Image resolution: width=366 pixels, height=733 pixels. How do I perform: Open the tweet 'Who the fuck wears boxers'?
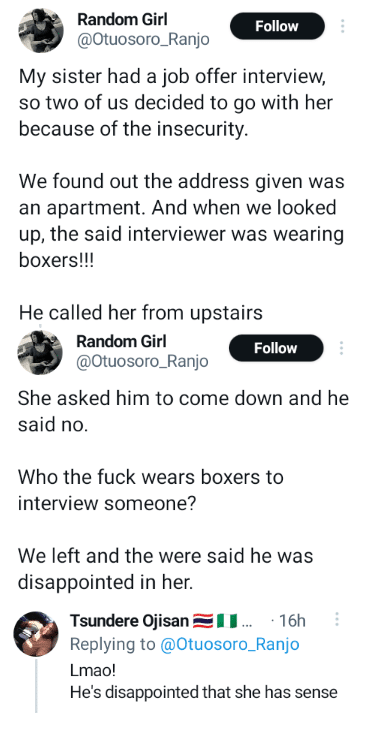[151, 491]
